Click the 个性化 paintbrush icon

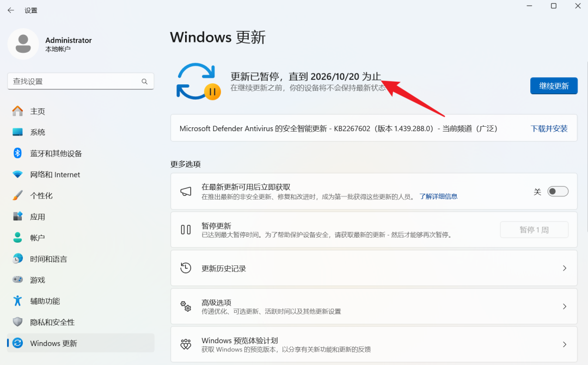[x=18, y=195]
